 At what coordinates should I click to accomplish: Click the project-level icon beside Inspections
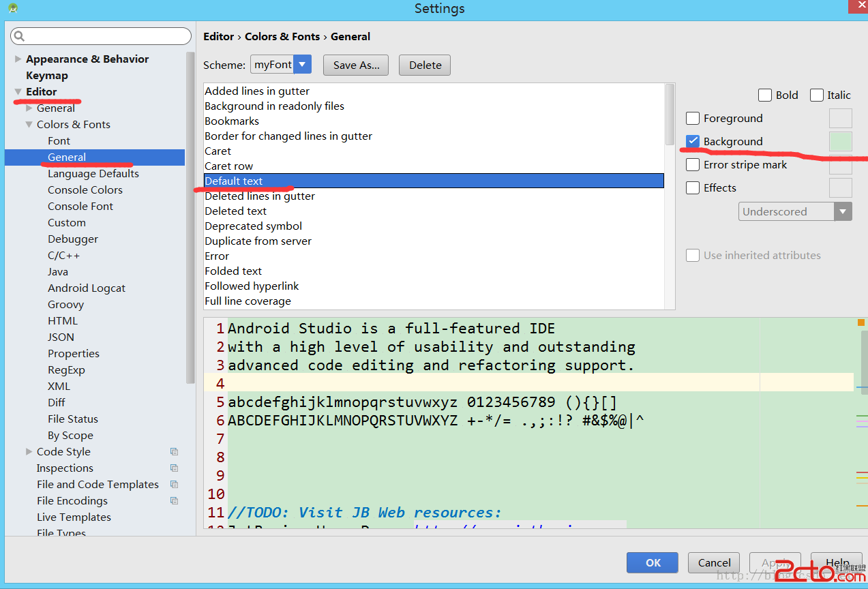tap(174, 468)
